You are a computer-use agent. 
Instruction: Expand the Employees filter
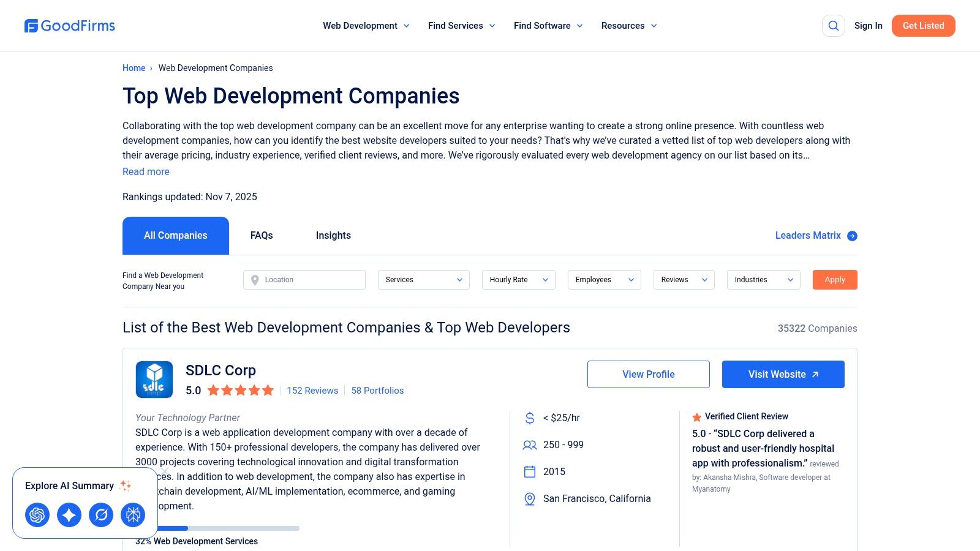604,280
